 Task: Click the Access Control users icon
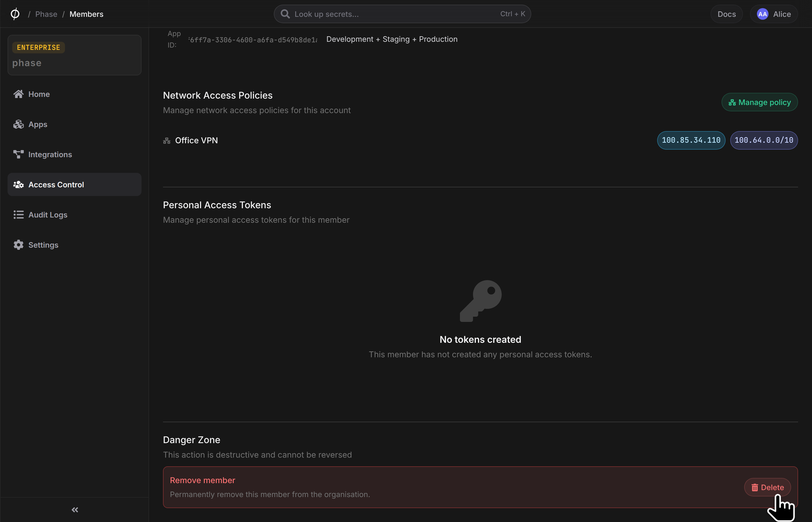point(18,184)
